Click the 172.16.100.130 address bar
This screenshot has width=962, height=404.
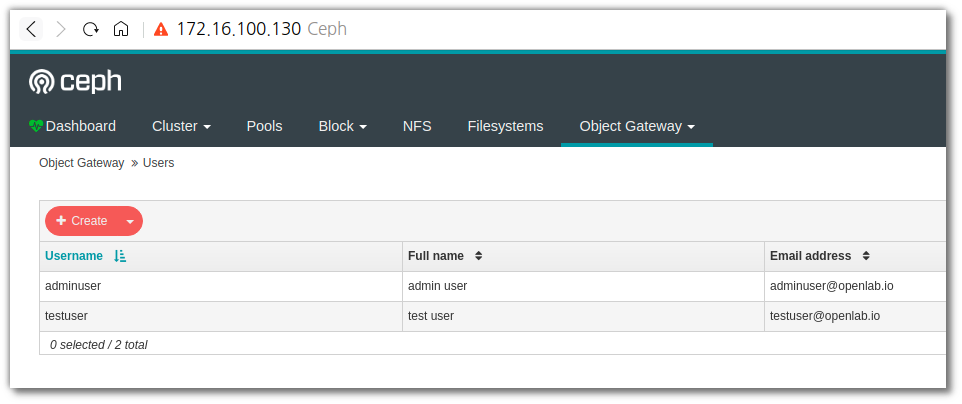(239, 29)
